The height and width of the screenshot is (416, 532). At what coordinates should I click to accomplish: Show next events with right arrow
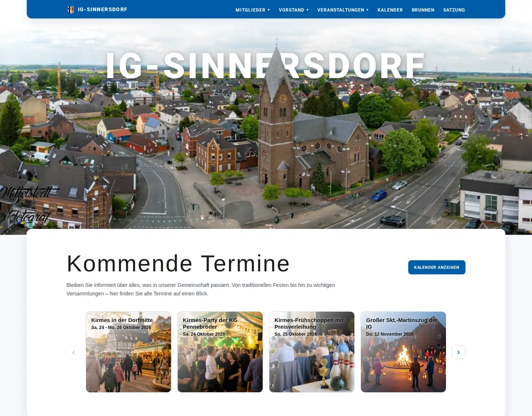458,352
